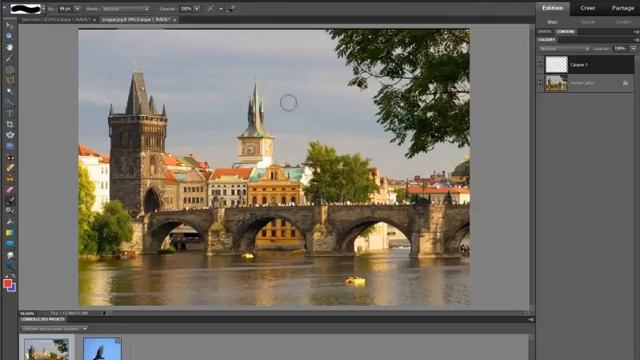This screenshot has height=360, width=640.
Task: Click the red foreground color swatch
Action: pyautogui.click(x=7, y=283)
